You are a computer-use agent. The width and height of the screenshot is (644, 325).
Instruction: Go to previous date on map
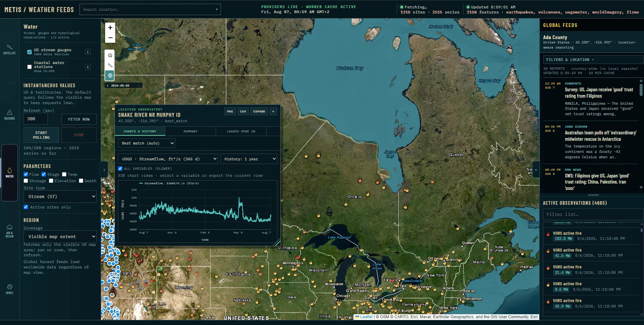[108, 86]
